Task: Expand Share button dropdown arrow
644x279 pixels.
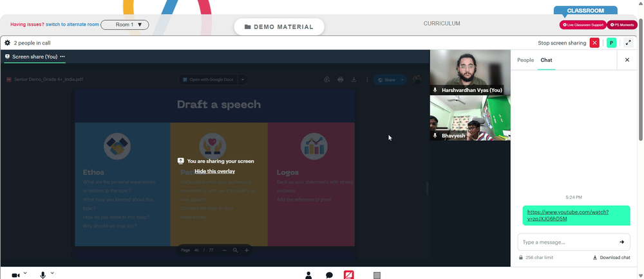Action: click(402, 80)
